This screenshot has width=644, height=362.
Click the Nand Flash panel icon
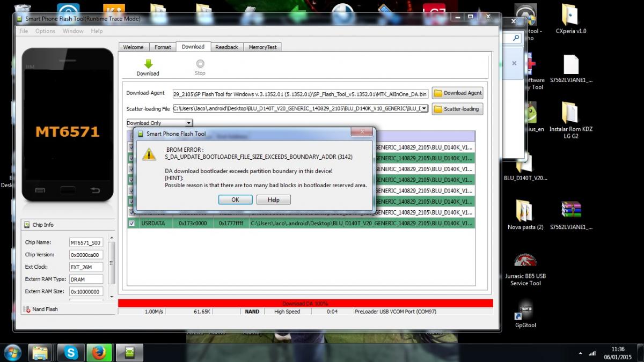click(x=27, y=309)
